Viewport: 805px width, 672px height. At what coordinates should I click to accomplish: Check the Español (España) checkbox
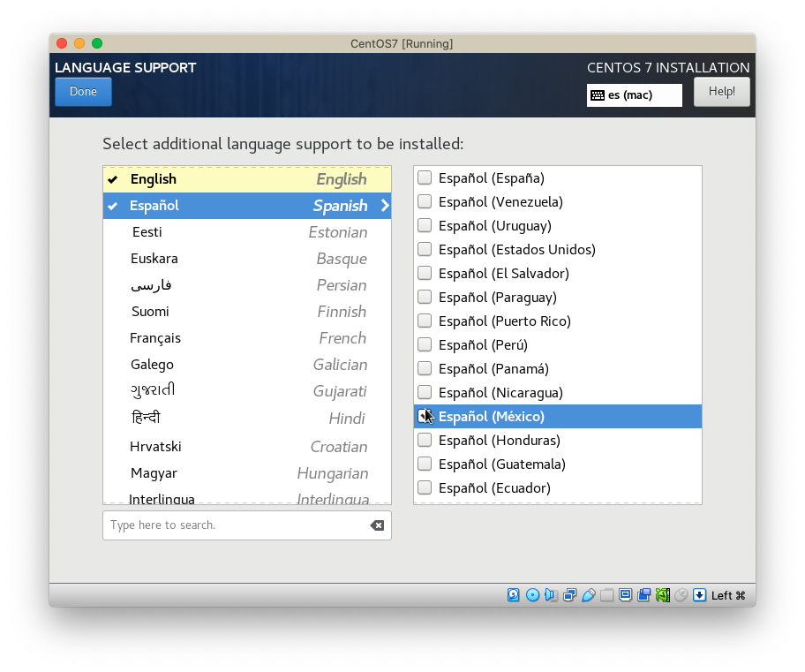(425, 177)
